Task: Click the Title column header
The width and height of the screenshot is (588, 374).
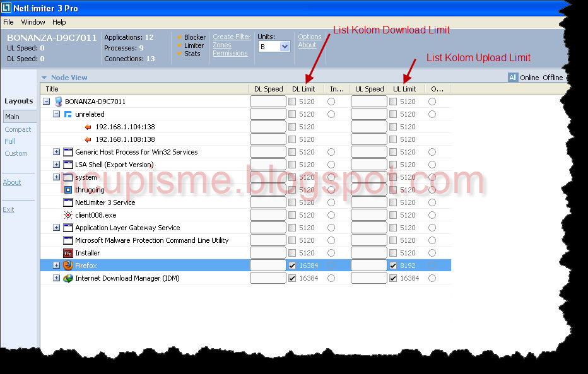Action: click(144, 89)
